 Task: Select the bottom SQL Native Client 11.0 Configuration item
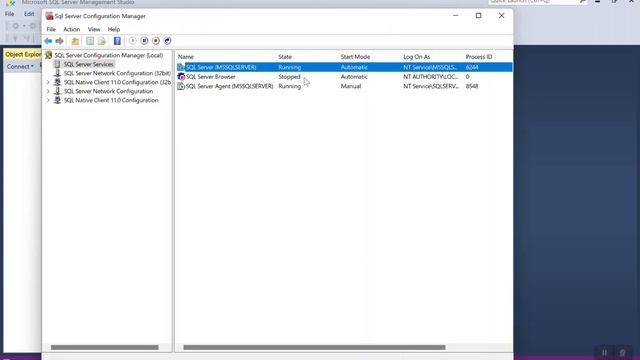(x=111, y=100)
